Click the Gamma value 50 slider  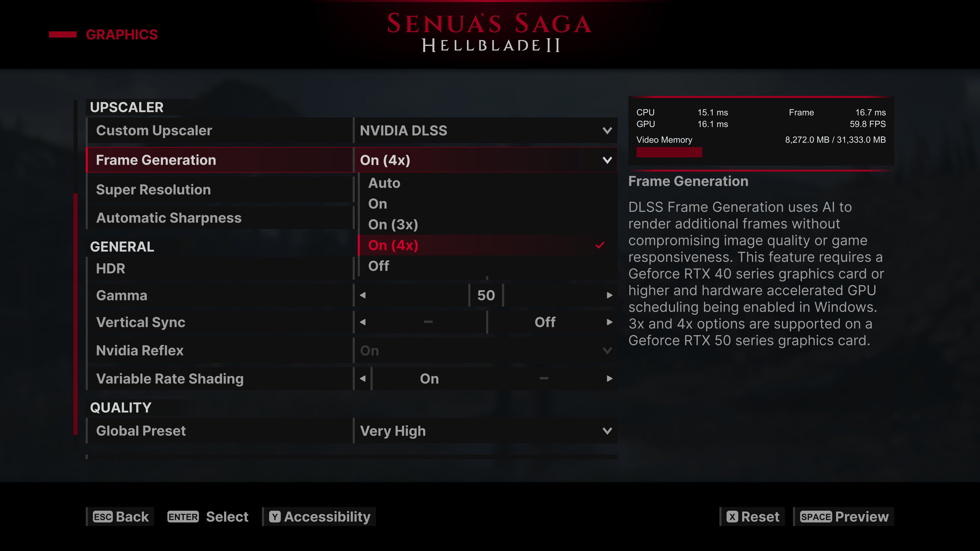486,295
